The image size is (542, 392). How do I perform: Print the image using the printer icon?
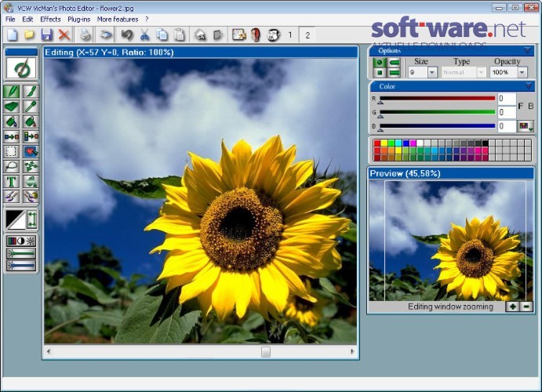[85, 34]
